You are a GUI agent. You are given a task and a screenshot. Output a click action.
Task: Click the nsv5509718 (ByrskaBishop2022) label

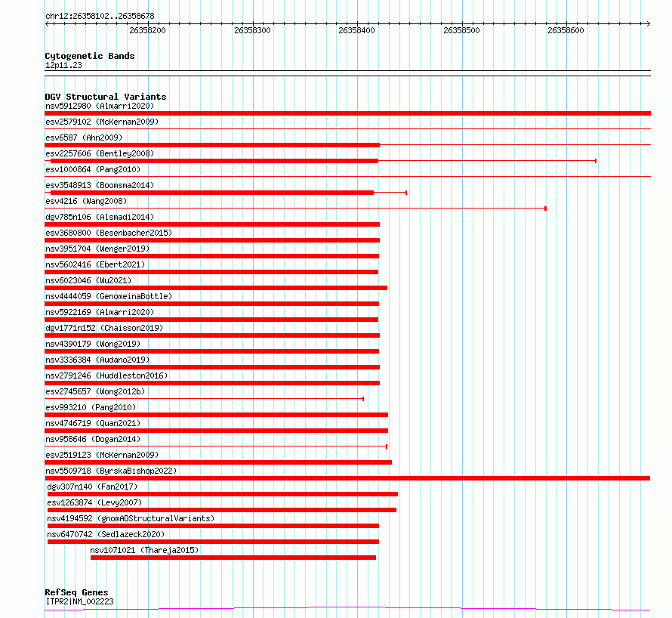tap(111, 471)
